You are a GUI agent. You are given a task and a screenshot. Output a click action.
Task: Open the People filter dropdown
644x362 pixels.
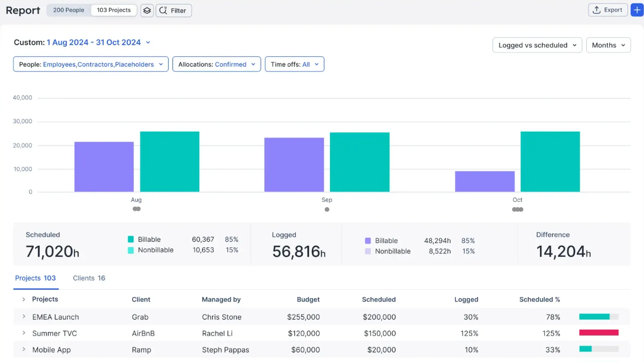pyautogui.click(x=91, y=64)
